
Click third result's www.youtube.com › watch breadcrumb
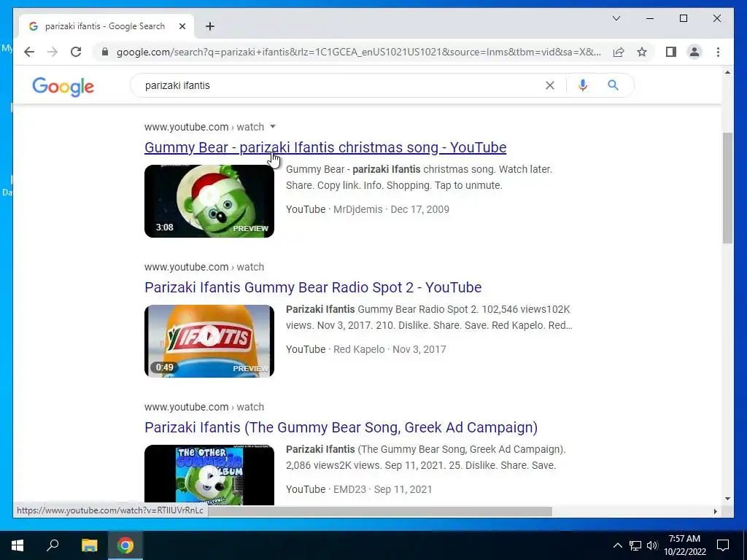pyautogui.click(x=204, y=407)
